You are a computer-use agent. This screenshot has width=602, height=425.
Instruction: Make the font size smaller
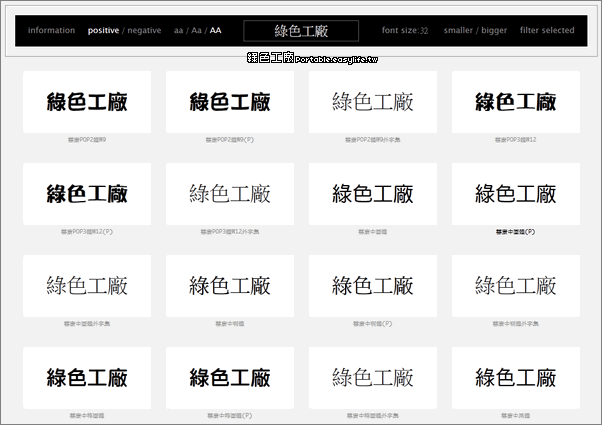pyautogui.click(x=458, y=30)
